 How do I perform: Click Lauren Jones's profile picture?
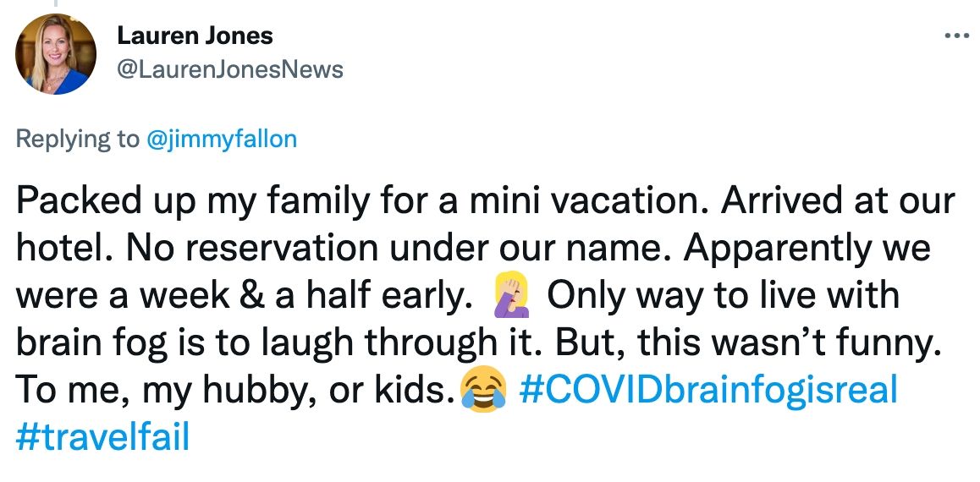56,54
